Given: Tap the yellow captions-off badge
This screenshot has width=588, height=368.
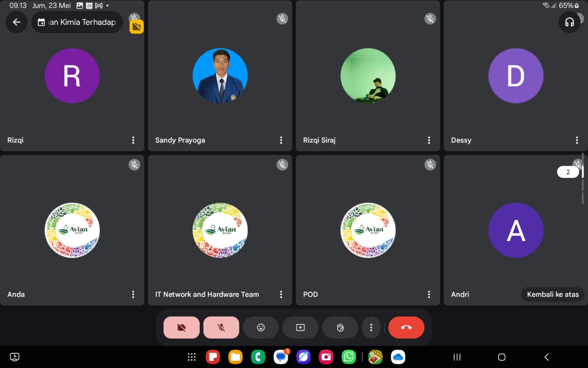Looking at the screenshot, I should pyautogui.click(x=136, y=27).
